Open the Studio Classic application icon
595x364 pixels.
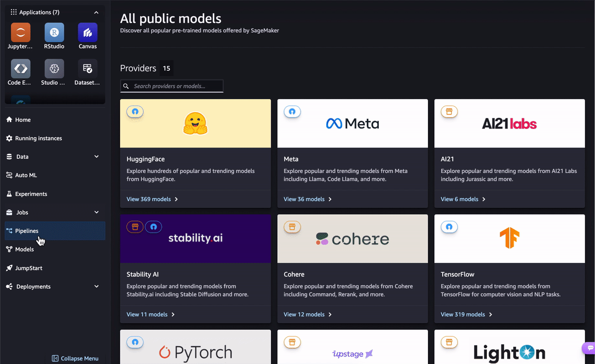[x=54, y=69]
